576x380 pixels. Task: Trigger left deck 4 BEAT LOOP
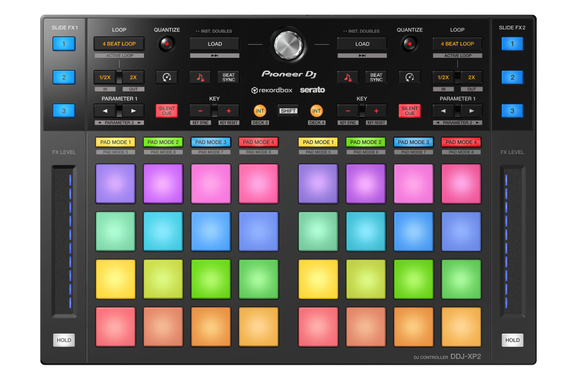pyautogui.click(x=119, y=44)
